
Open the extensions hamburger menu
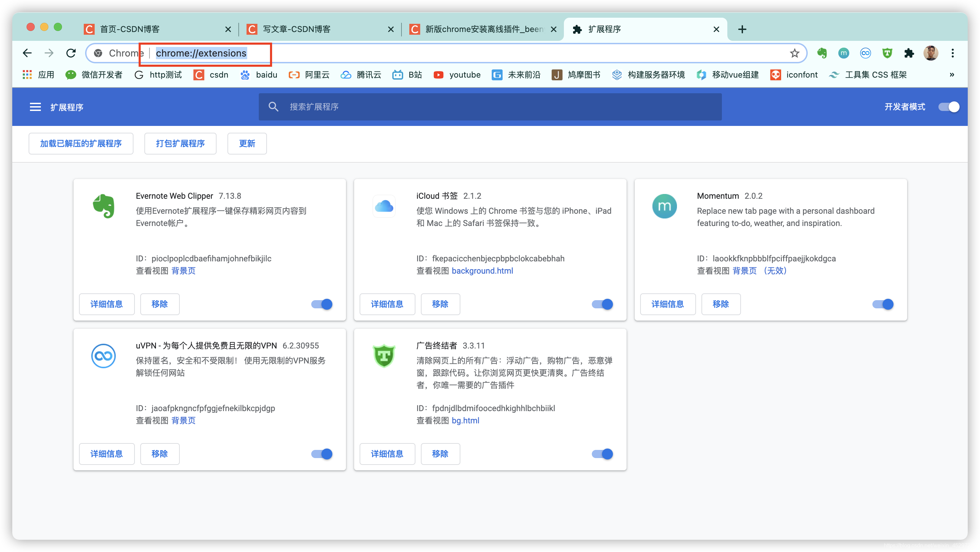(35, 107)
